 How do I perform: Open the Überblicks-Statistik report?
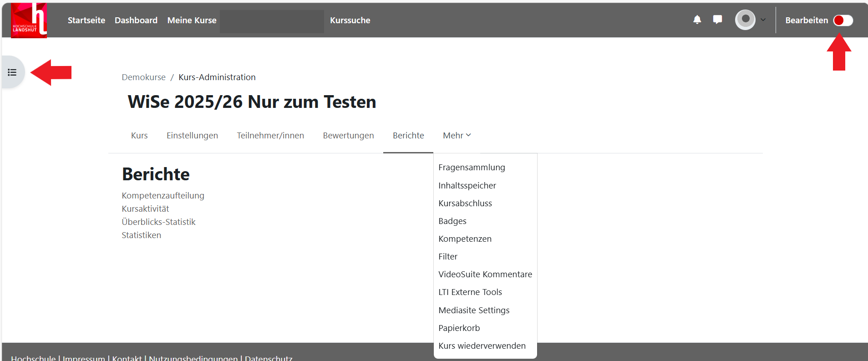tap(158, 222)
